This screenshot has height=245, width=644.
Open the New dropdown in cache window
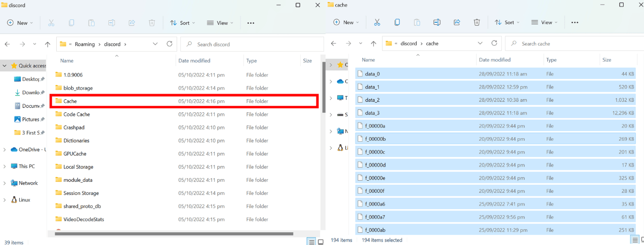click(346, 22)
